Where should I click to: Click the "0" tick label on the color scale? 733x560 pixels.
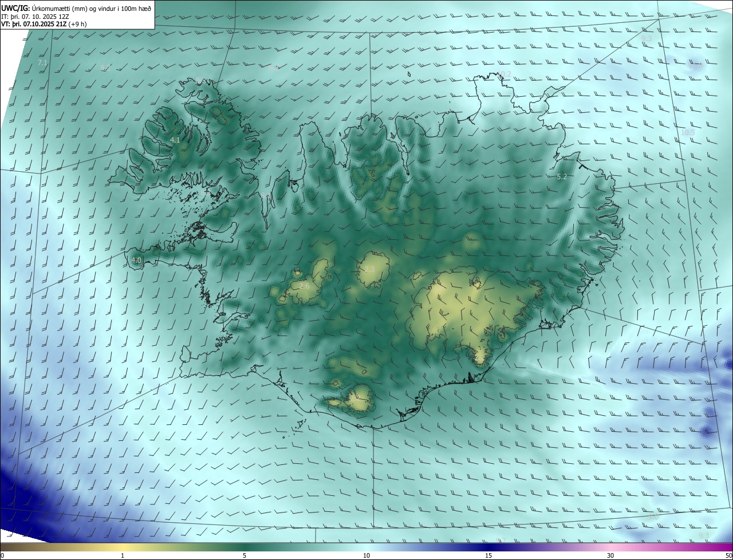pyautogui.click(x=2, y=555)
